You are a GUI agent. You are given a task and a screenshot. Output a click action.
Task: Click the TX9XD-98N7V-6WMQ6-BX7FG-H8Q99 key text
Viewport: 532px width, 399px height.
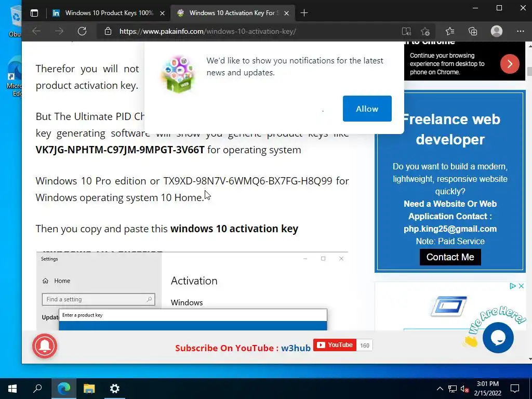coord(248,181)
